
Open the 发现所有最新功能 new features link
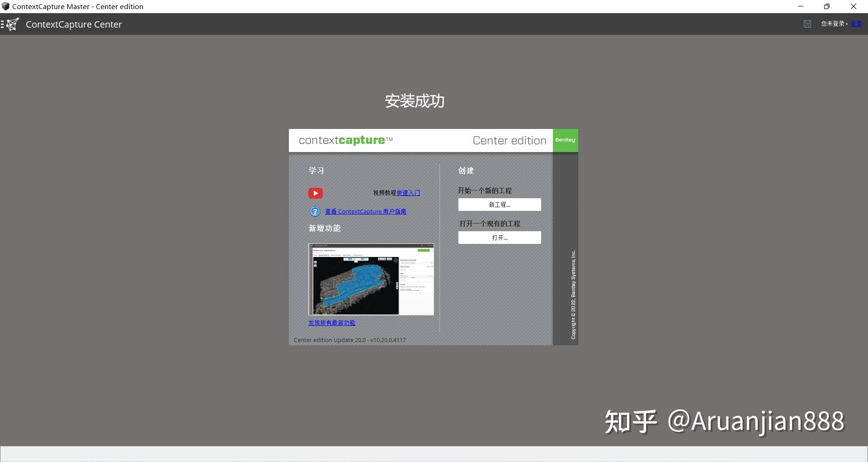coord(331,323)
